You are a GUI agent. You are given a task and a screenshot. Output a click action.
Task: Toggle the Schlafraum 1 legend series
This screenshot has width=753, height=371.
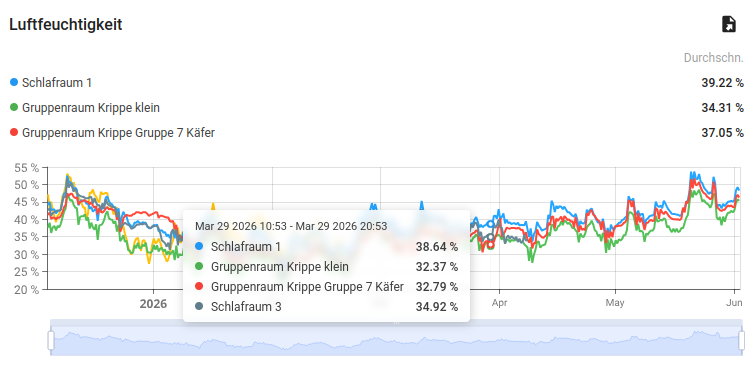coord(51,83)
